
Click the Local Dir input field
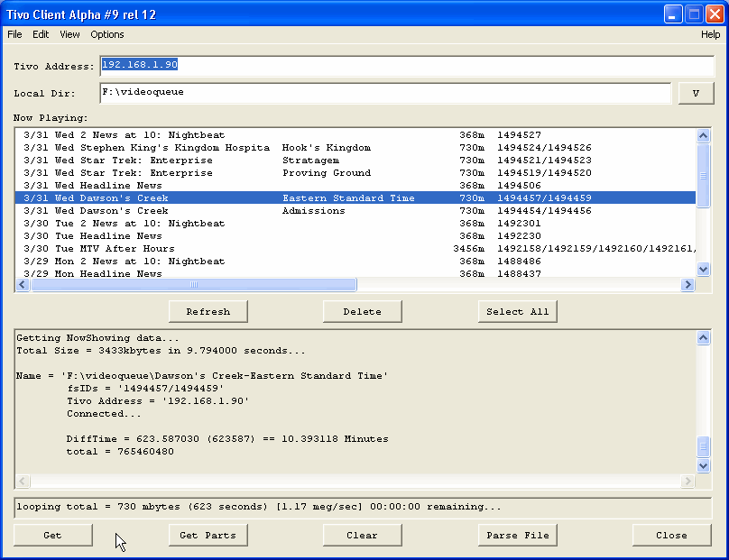385,93
